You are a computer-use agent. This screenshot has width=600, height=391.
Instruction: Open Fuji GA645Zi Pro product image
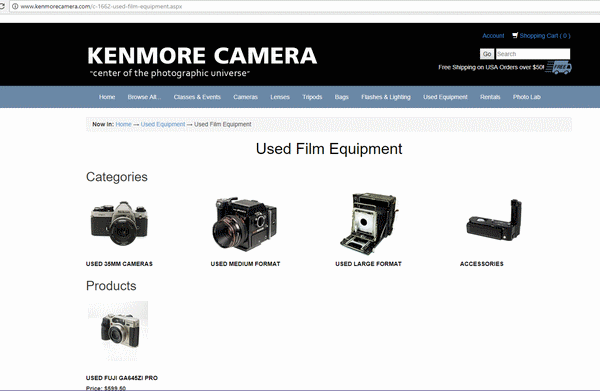(118, 331)
